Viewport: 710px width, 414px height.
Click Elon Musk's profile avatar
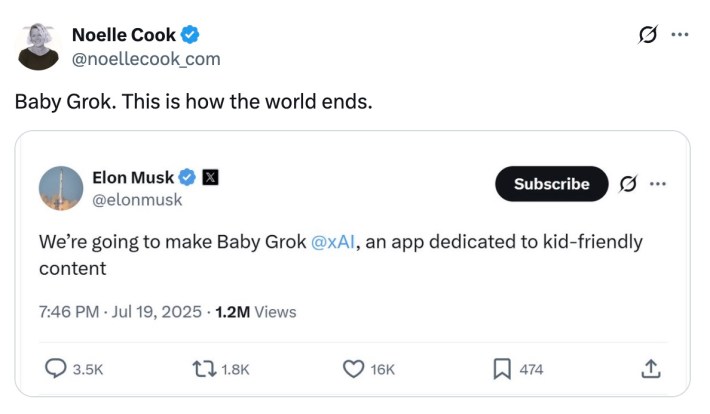[61, 188]
